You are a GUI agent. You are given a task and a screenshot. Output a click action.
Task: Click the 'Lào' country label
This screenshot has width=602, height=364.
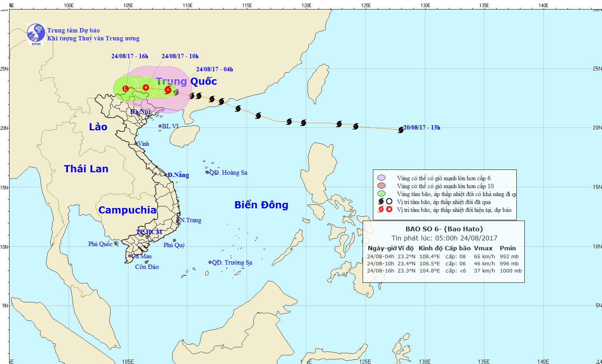click(98, 127)
